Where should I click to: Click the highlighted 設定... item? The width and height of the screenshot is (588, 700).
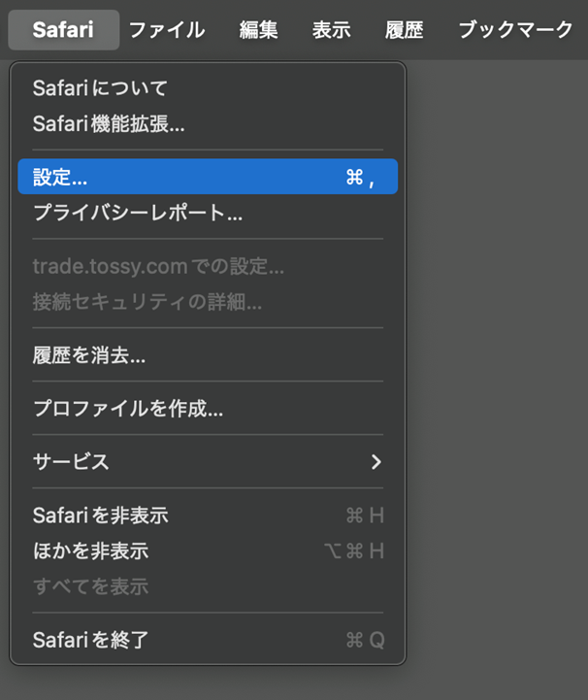point(207,177)
